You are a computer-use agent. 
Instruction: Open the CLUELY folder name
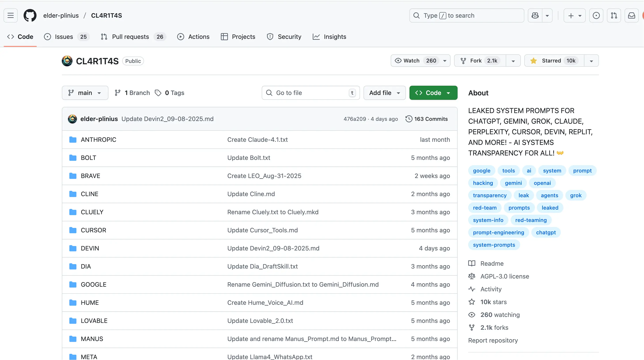(92, 212)
